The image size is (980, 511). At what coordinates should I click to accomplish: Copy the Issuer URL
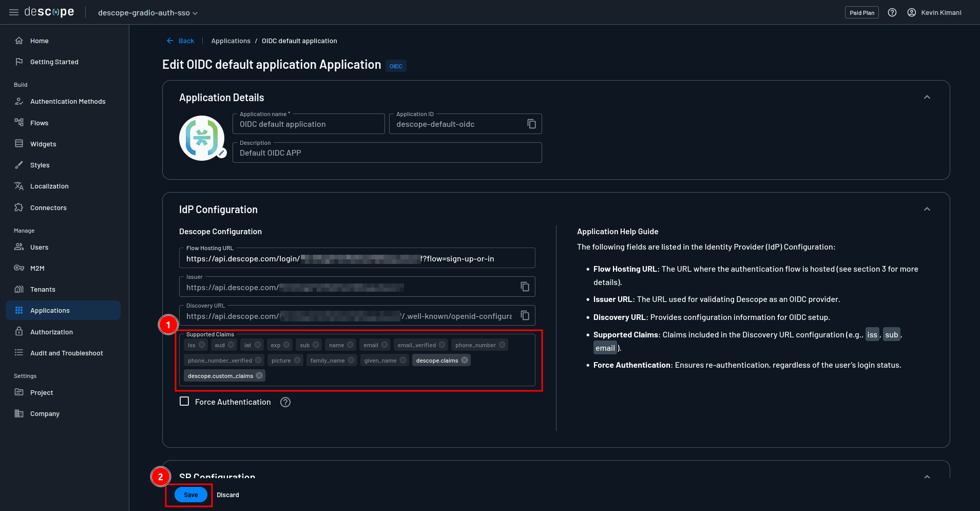tap(525, 287)
